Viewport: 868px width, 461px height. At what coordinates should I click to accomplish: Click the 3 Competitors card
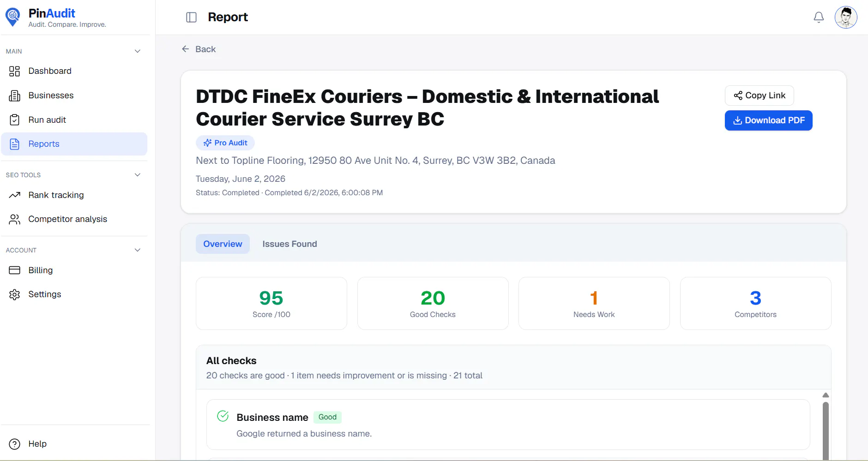pyautogui.click(x=756, y=304)
